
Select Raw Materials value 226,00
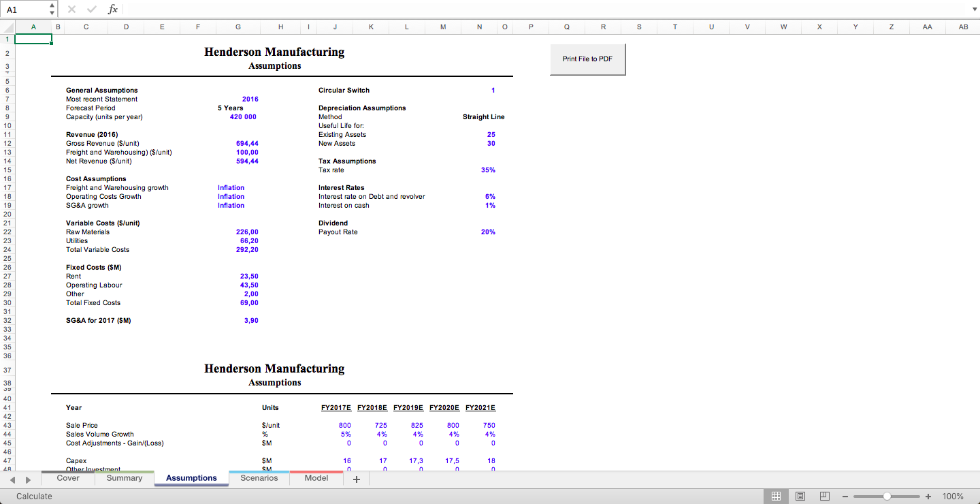pos(247,232)
